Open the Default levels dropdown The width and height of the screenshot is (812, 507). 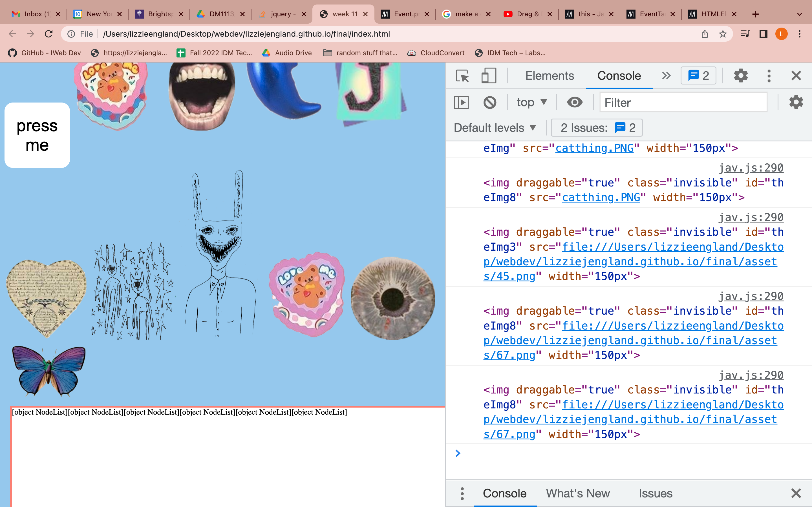495,128
